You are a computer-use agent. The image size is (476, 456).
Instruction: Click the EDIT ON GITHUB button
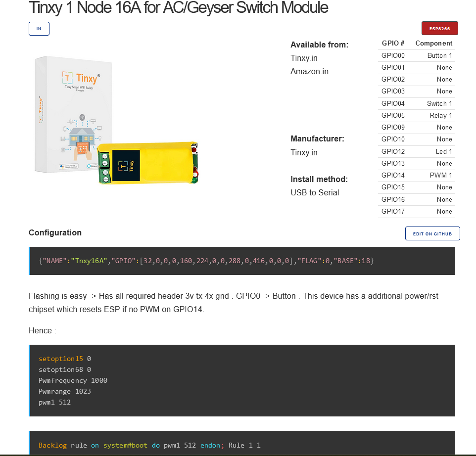click(x=432, y=233)
